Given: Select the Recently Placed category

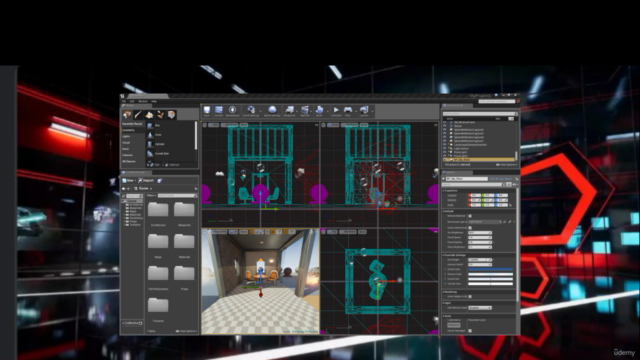Looking at the screenshot, I should [x=132, y=124].
